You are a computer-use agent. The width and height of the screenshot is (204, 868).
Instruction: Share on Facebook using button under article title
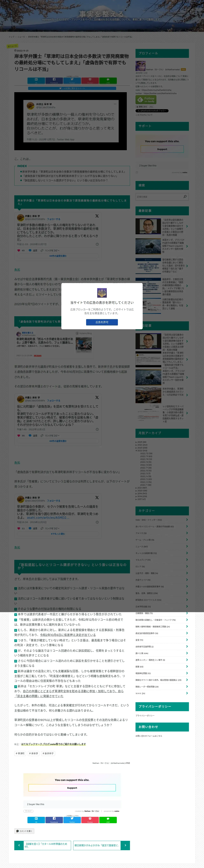[x=54, y=81]
